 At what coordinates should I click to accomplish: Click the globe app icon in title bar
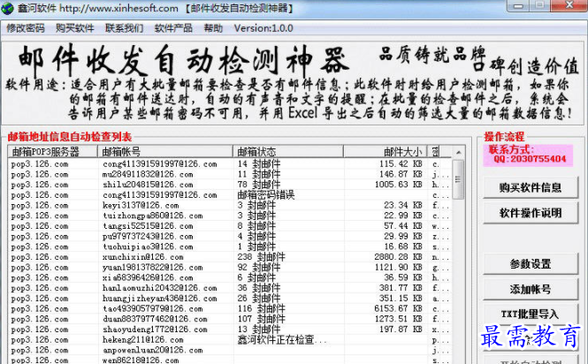click(7, 8)
